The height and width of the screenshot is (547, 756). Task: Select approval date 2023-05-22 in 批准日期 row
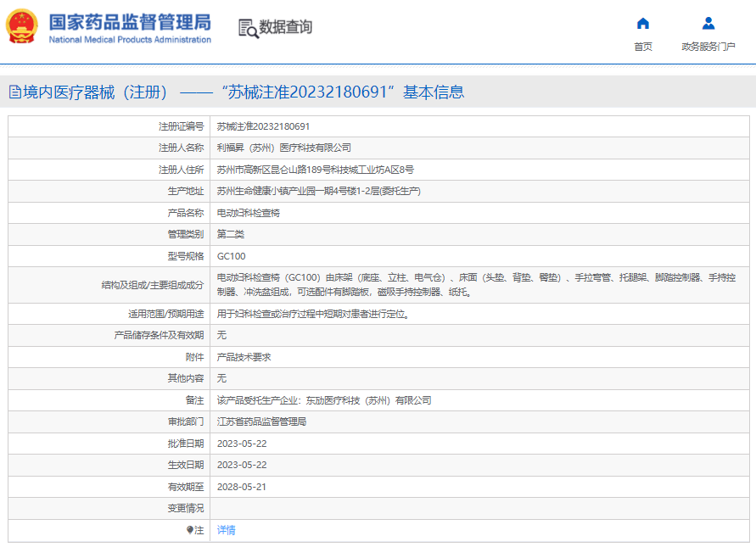[242, 444]
